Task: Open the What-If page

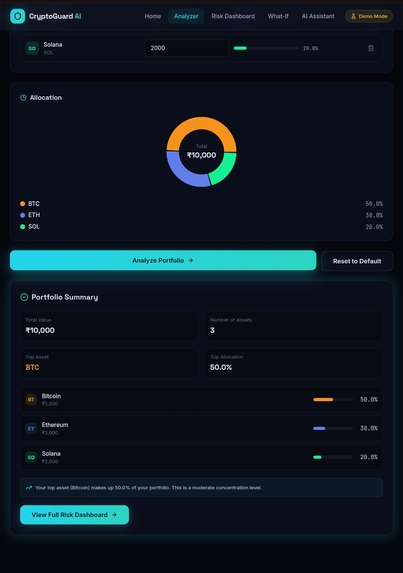Action: click(x=278, y=16)
